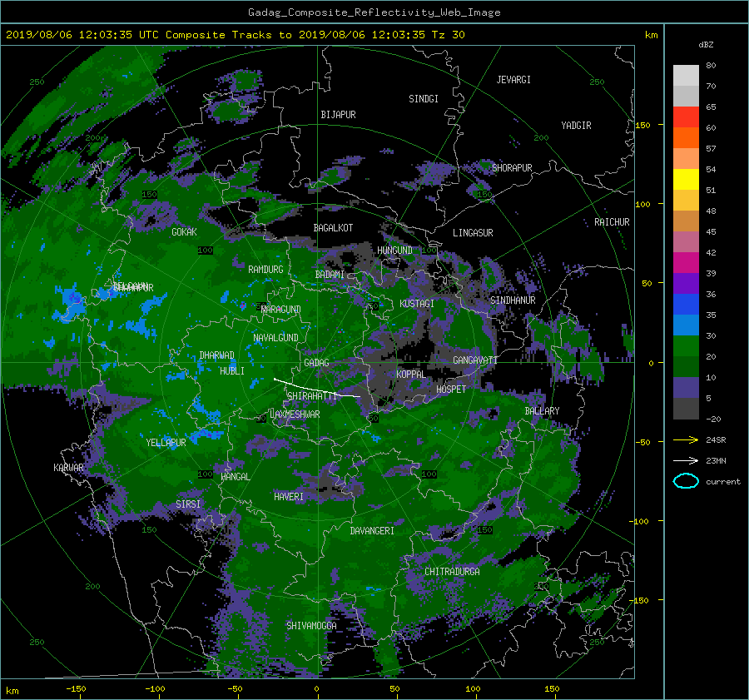
Task: Select the HAVERI city label
Action: [x=289, y=497]
